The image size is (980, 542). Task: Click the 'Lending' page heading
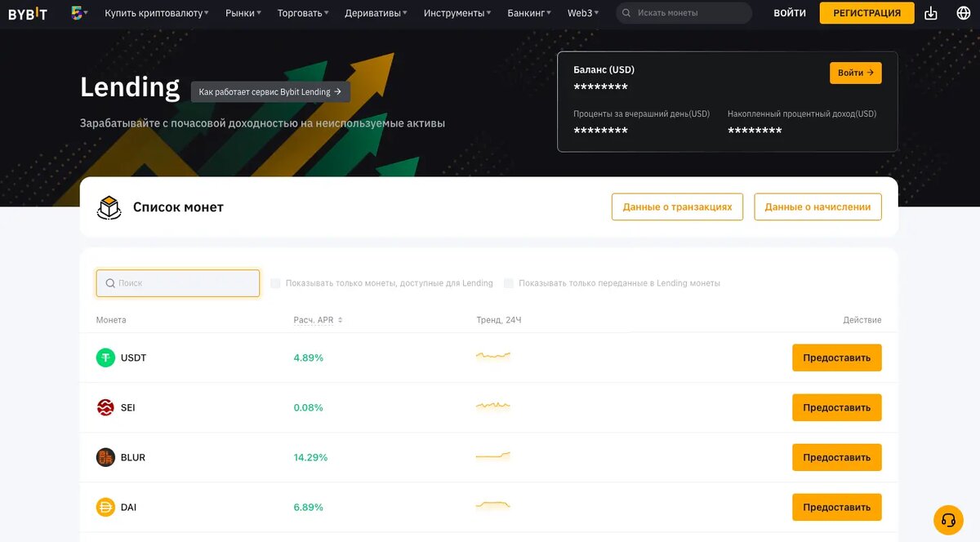[x=130, y=87]
